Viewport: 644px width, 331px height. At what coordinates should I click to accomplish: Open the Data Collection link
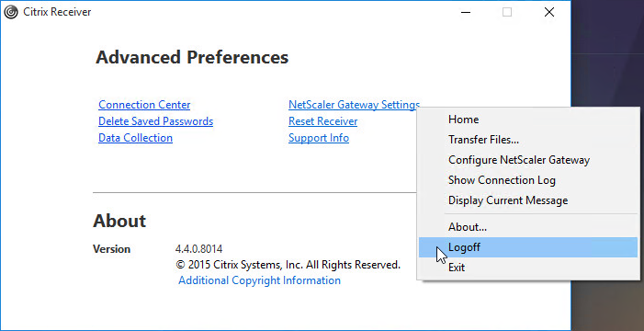[135, 138]
